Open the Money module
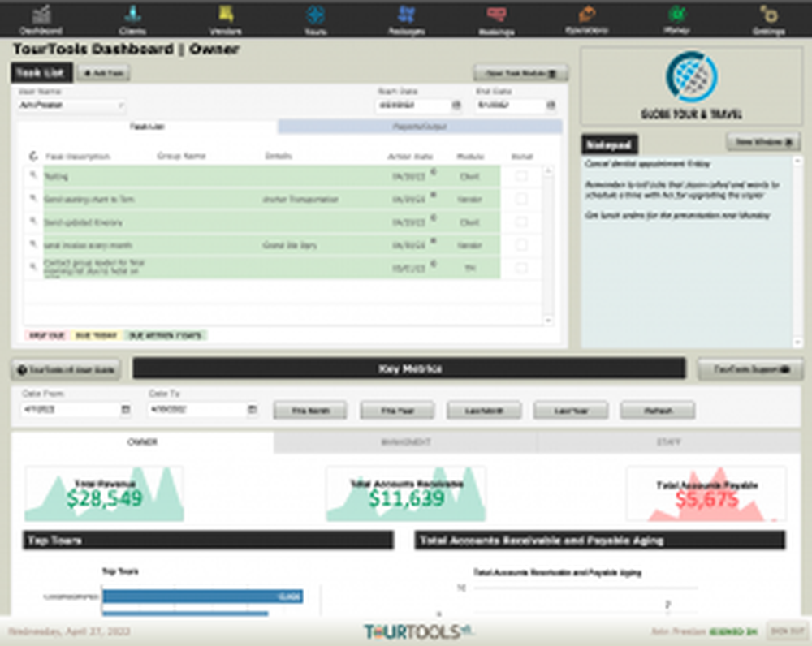 676,18
